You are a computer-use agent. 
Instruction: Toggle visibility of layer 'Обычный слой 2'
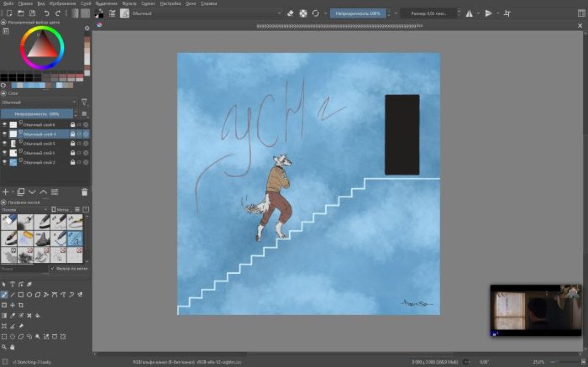click(5, 162)
